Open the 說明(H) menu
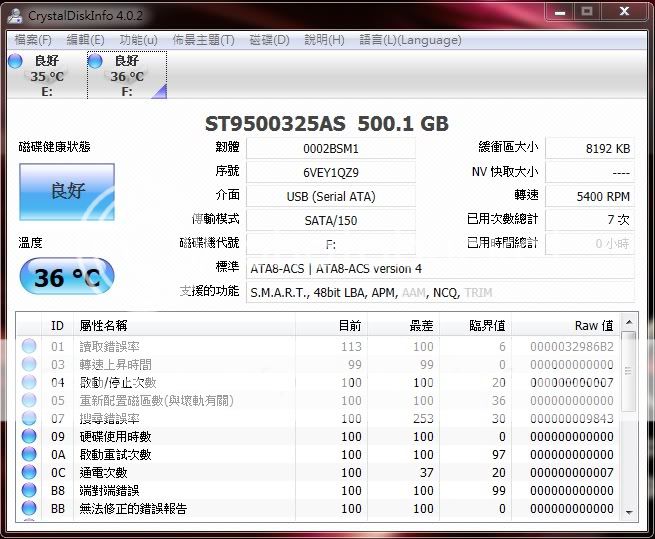Screen dimensions: 655x539 (324, 40)
